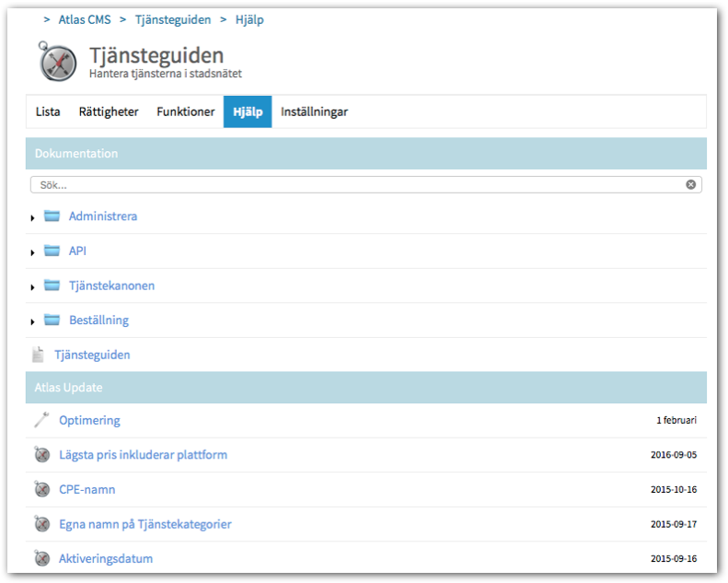Click the Tjänstekanonen folder icon

click(x=52, y=286)
